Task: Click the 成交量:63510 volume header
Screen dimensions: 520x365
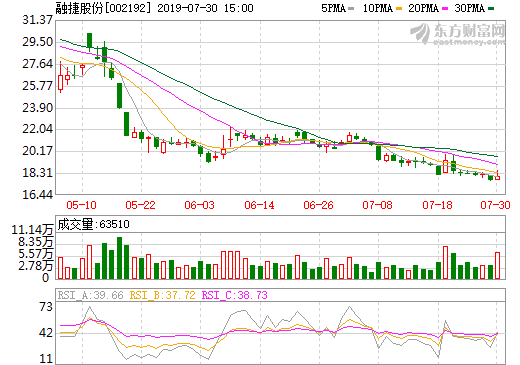Action: pyautogui.click(x=93, y=224)
